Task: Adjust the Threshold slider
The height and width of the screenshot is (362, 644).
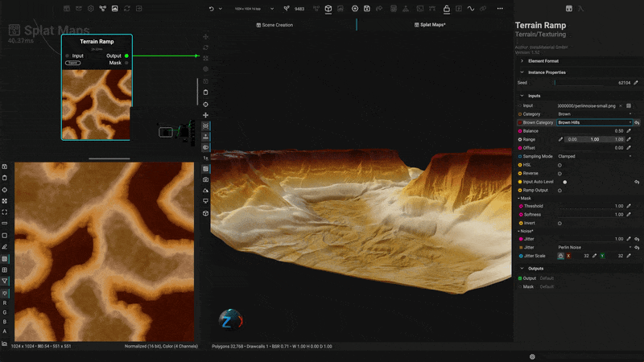Action: pos(591,206)
